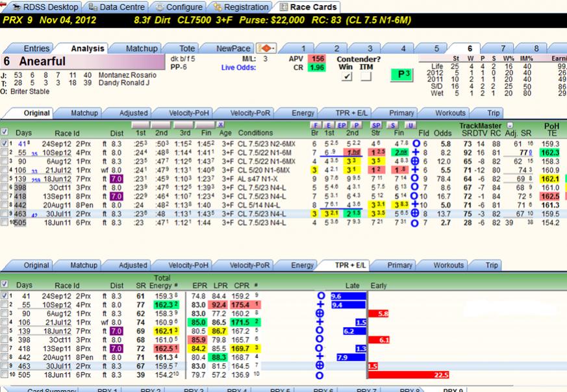
Task: Click the blue 9.6 Late bar
Action: (348, 296)
